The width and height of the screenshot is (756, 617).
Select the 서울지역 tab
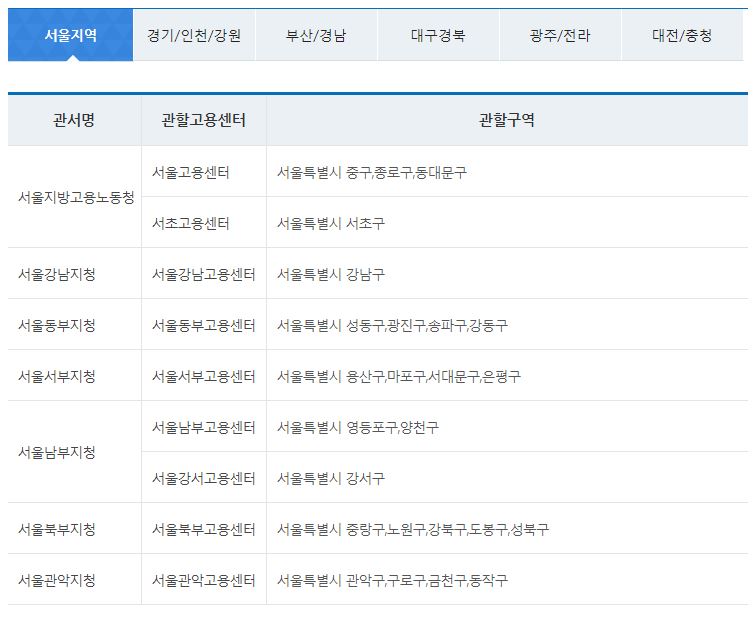(x=70, y=35)
